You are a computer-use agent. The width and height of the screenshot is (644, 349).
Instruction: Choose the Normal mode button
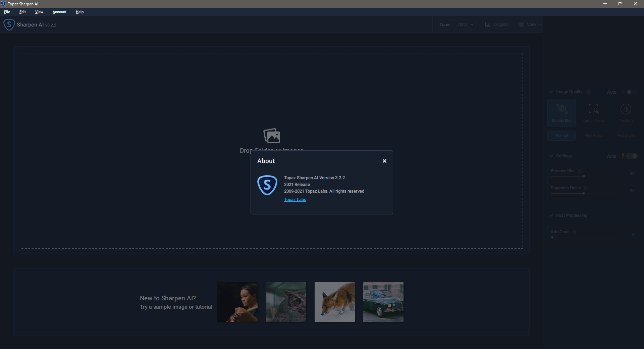coord(562,136)
